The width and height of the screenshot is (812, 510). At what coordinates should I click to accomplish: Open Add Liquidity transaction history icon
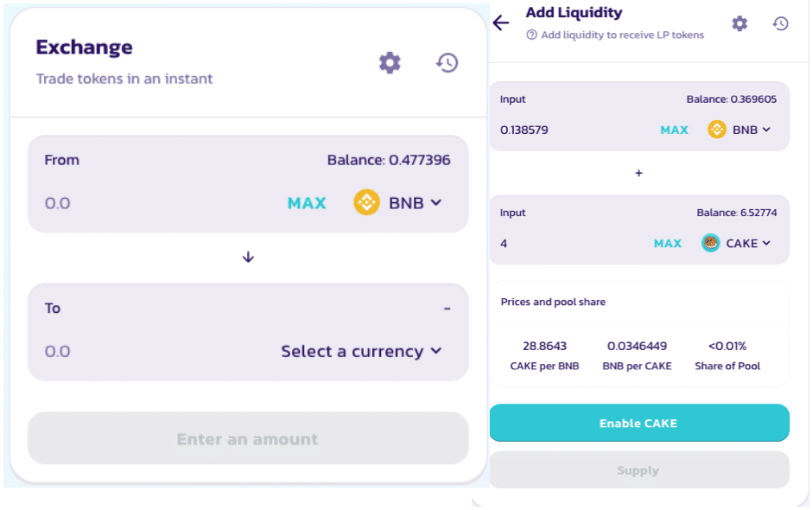tap(781, 23)
